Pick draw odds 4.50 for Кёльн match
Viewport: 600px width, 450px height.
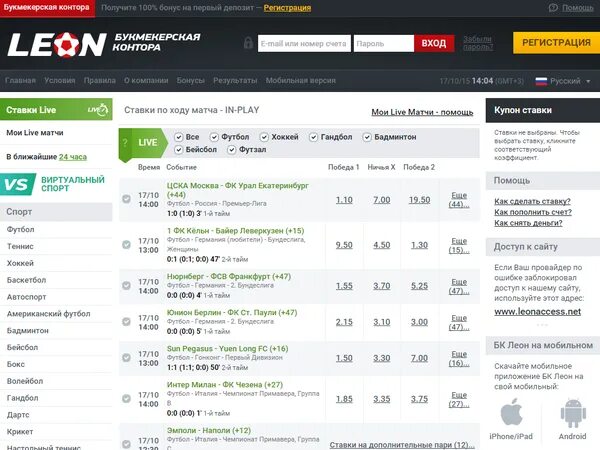pyautogui.click(x=382, y=245)
